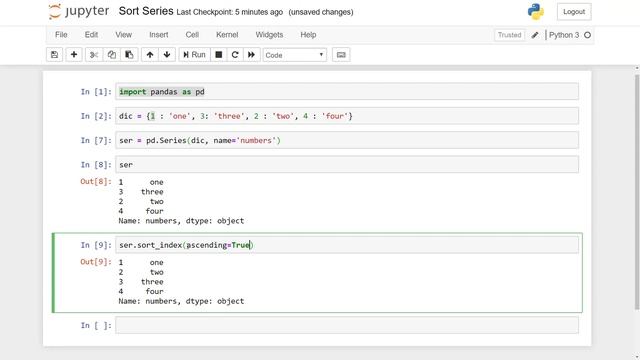Click the Last Checkpoint text
Screen dimensions: 640x360
[x=229, y=12]
